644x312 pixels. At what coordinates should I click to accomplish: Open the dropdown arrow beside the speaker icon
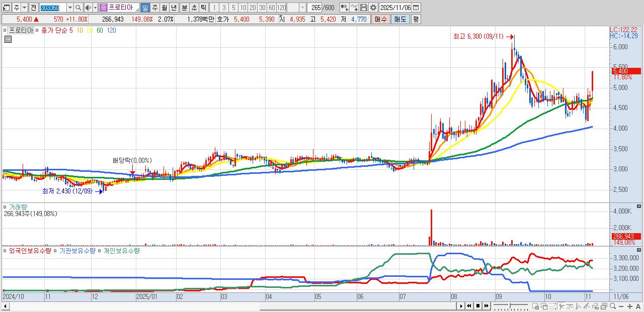pyautogui.click(x=95, y=8)
